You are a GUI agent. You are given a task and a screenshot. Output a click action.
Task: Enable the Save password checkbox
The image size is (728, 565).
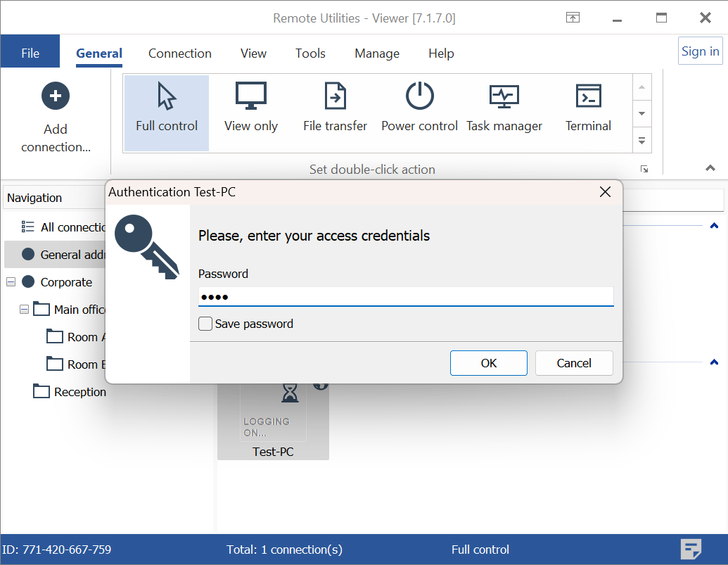pos(205,324)
